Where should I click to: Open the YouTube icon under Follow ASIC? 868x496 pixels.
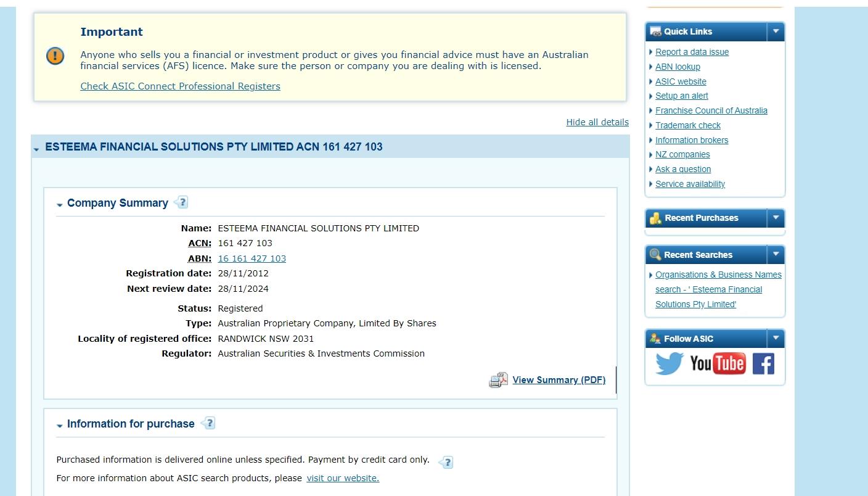point(718,363)
